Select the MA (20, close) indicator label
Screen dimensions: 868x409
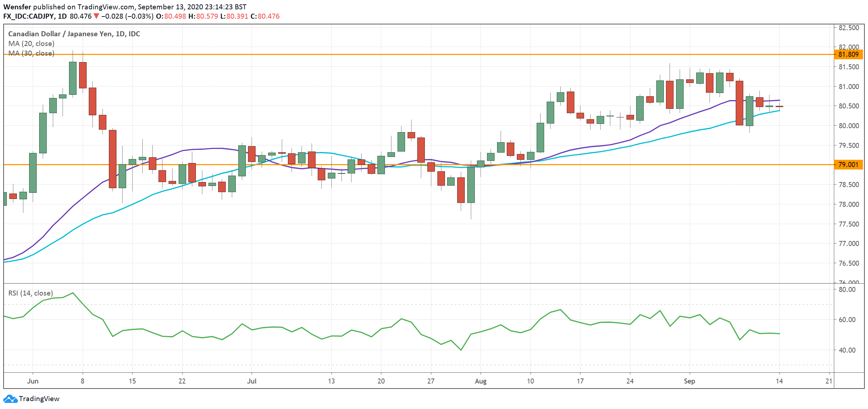pyautogui.click(x=31, y=43)
